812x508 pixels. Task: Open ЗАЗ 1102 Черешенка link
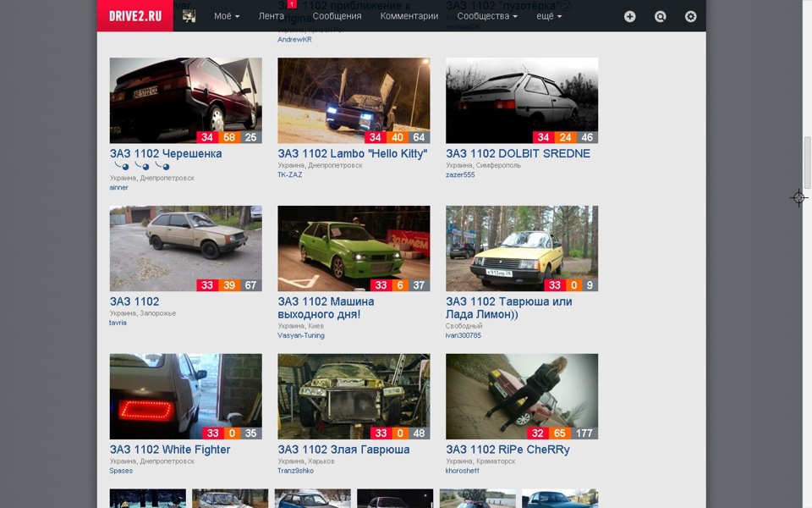[x=166, y=153]
